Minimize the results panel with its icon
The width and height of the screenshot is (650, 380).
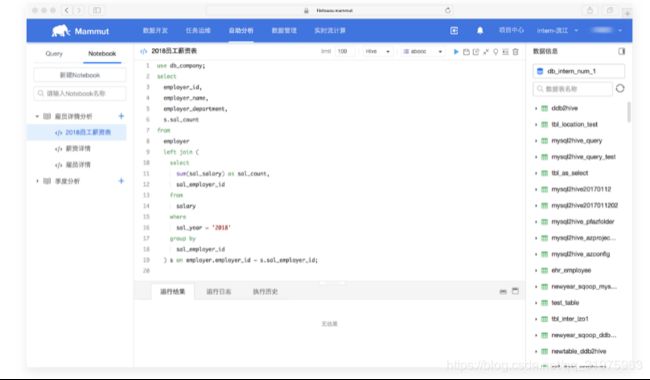tap(503, 291)
